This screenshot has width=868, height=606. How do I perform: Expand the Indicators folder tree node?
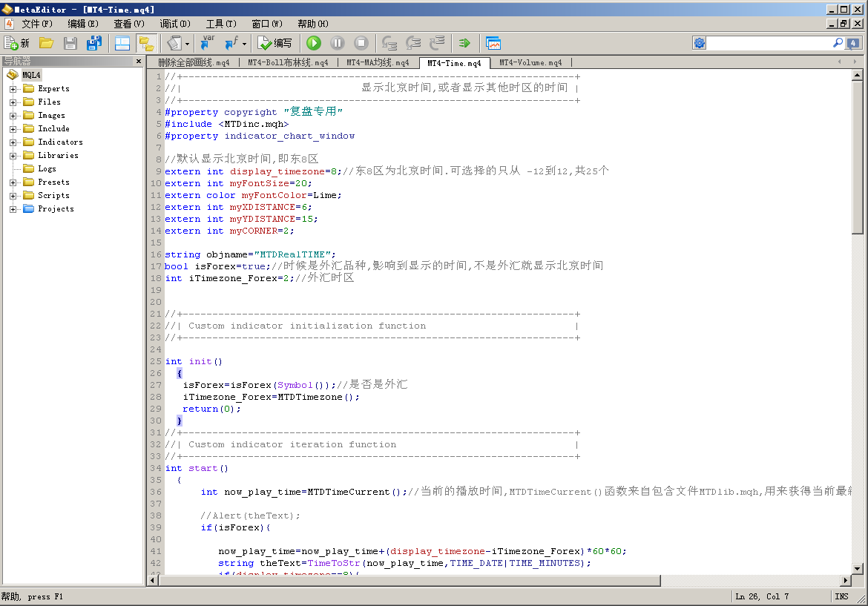[13, 142]
